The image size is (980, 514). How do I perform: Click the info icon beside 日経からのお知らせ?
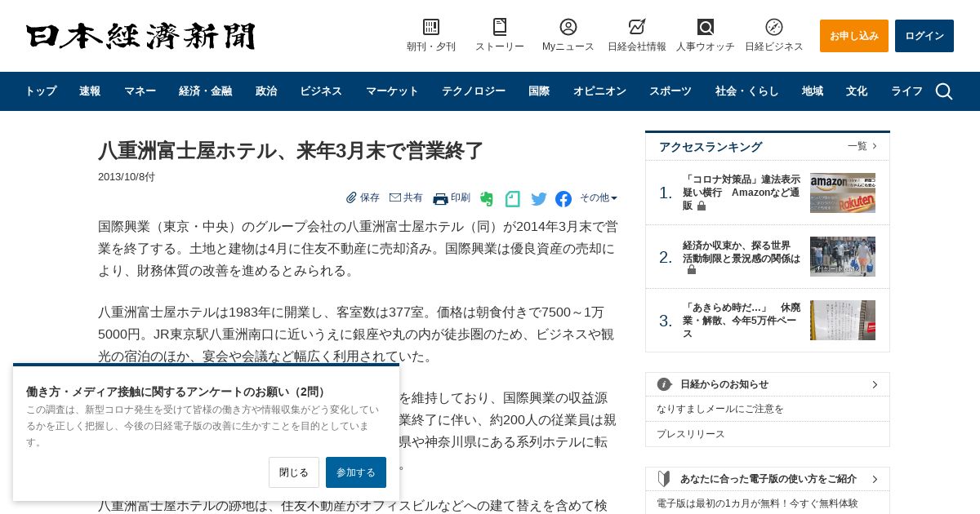point(664,384)
